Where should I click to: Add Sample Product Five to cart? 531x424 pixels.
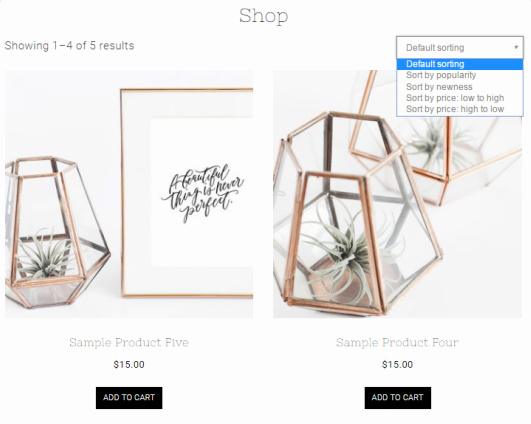click(x=129, y=398)
